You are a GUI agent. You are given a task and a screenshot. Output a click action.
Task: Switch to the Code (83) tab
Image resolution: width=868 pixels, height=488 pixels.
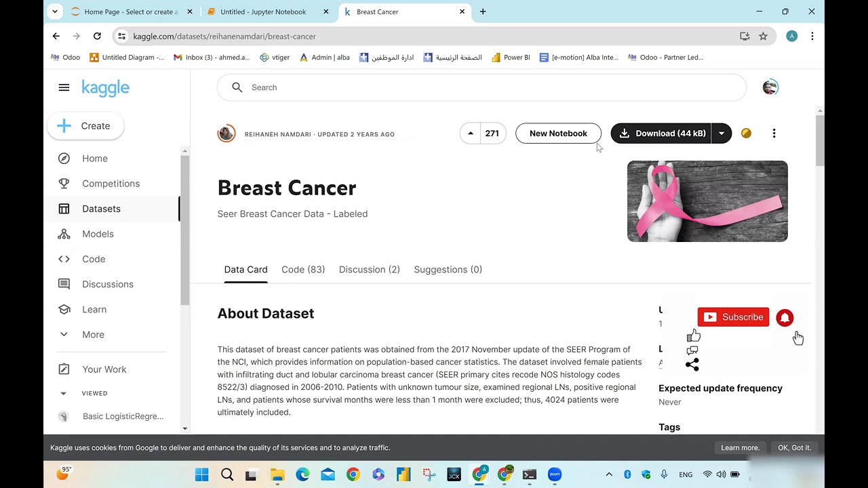(x=303, y=270)
